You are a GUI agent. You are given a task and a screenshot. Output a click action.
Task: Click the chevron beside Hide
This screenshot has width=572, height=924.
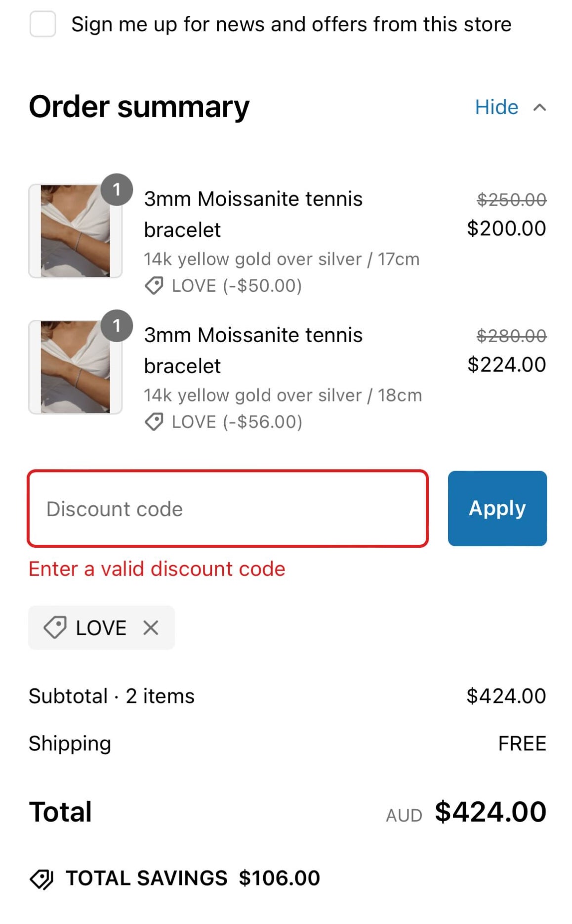(539, 107)
